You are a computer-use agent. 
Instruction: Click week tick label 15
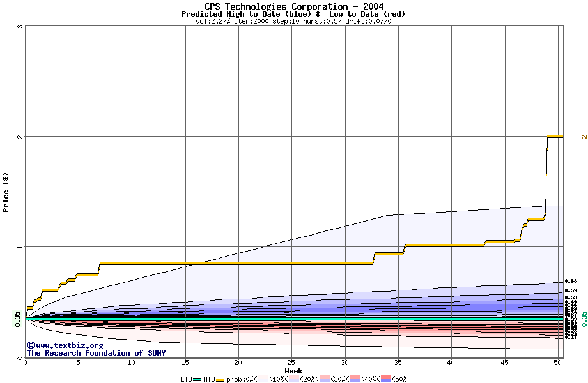point(185,363)
